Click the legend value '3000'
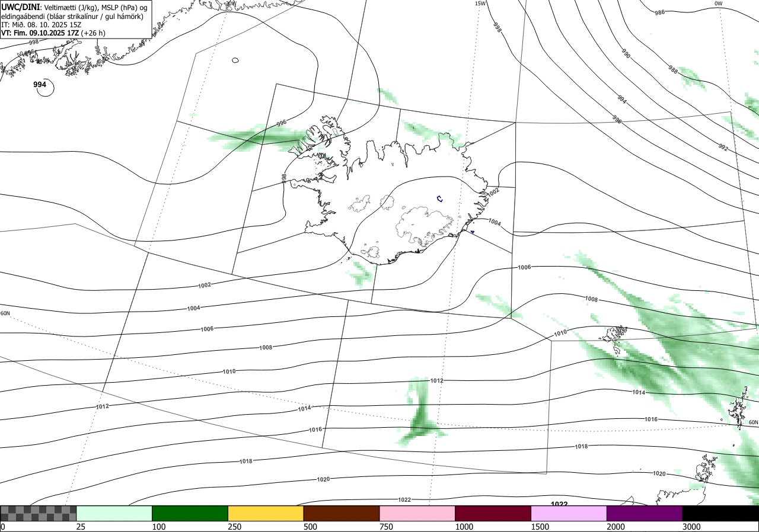The image size is (759, 532). (x=691, y=527)
